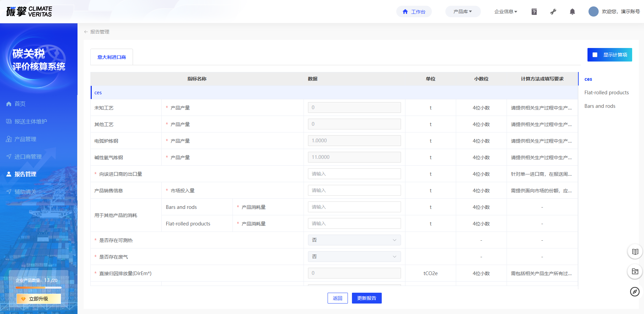Click the 企业产品数量 progress bar
The height and width of the screenshot is (314, 644).
coord(39,288)
